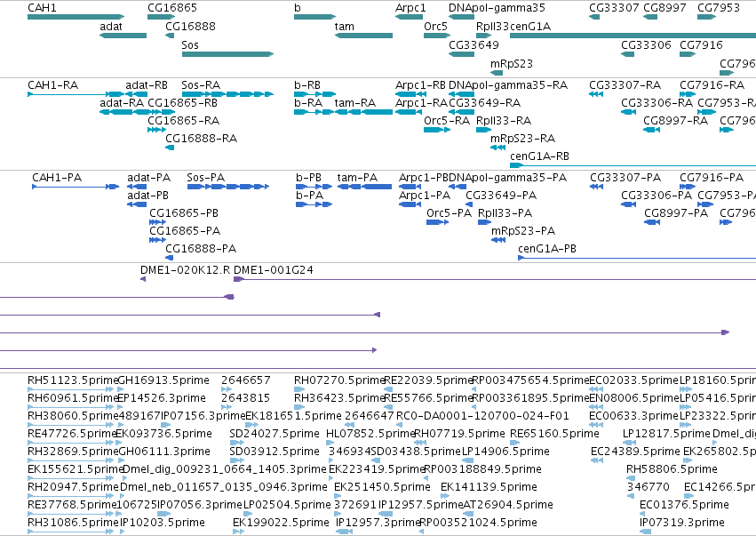This screenshot has width=756, height=536.
Task: Click the CG16865 gene label
Action: (172, 8)
